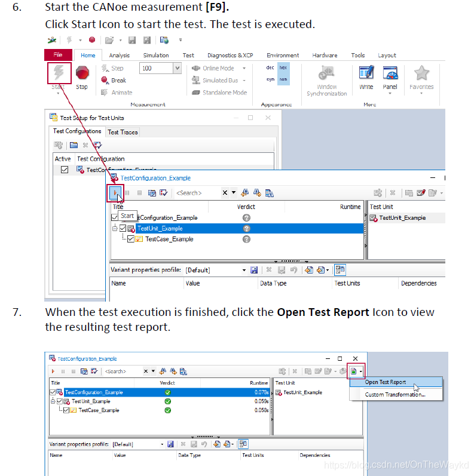Collapse the TestUnit_Example tree node in lower window
This screenshot has width=474, height=476.
pyautogui.click(x=53, y=401)
